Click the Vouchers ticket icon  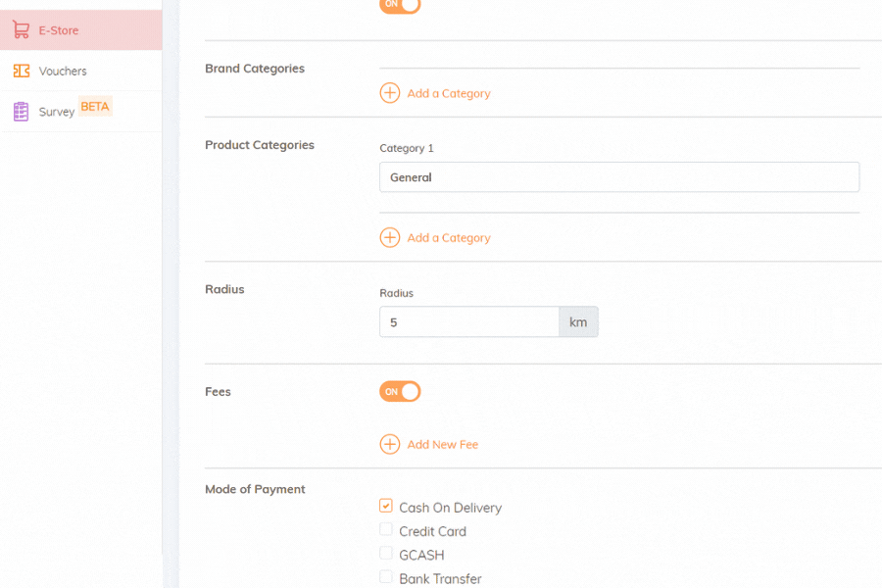(22, 71)
